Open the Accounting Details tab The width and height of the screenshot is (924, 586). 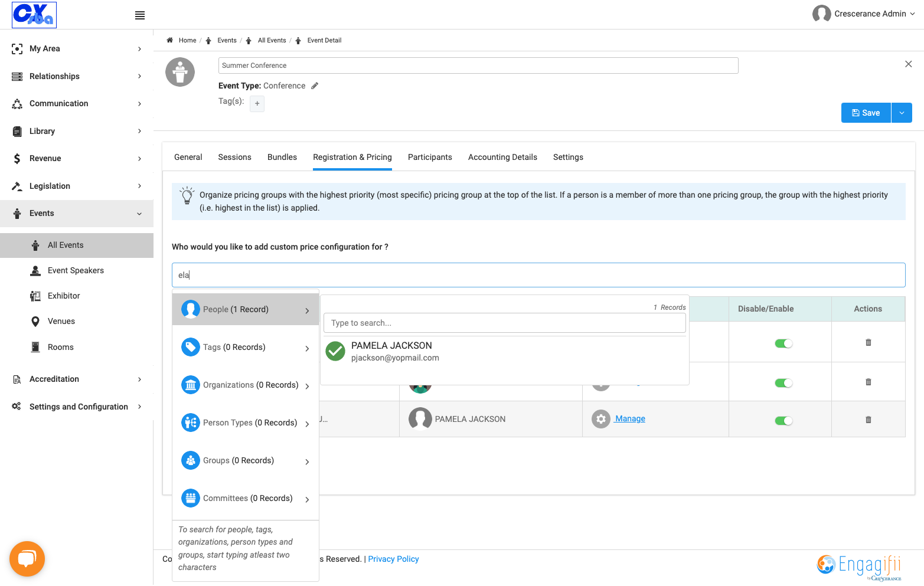click(502, 157)
